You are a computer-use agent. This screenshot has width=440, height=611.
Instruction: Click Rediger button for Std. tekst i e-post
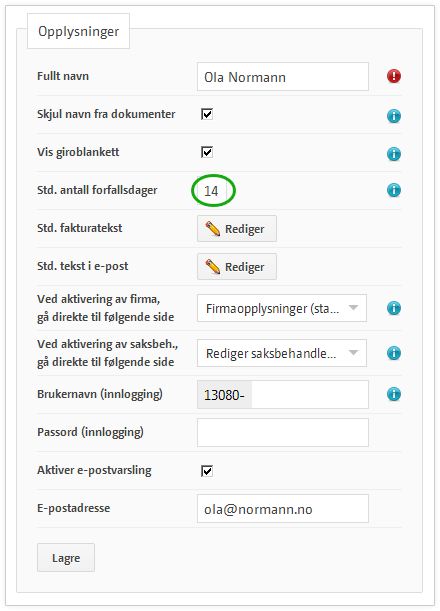pyautogui.click(x=237, y=267)
